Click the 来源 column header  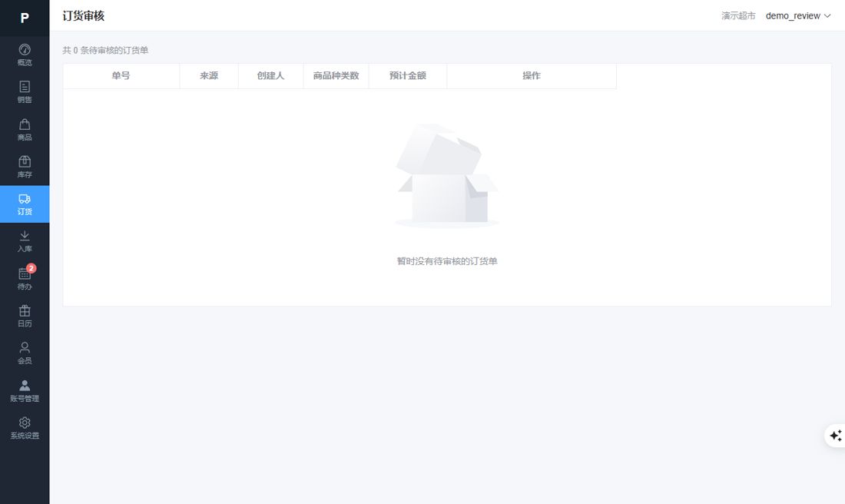tap(209, 76)
